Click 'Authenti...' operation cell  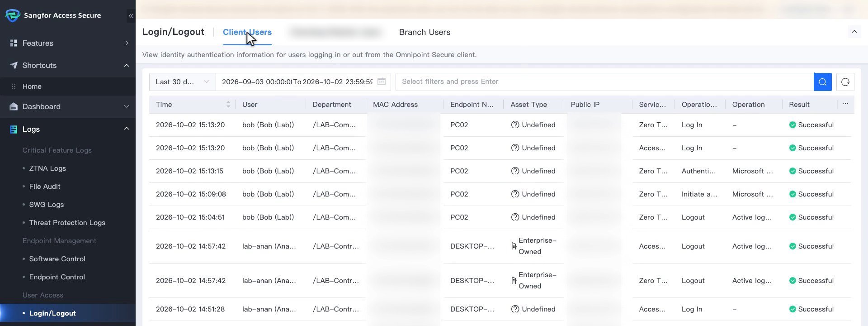[x=698, y=171]
